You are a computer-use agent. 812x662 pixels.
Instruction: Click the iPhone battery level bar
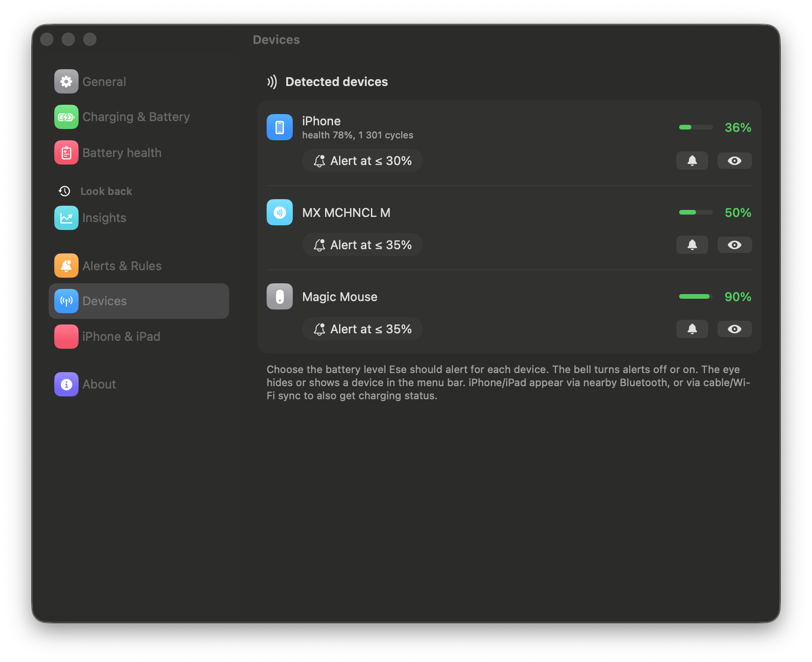pos(696,127)
